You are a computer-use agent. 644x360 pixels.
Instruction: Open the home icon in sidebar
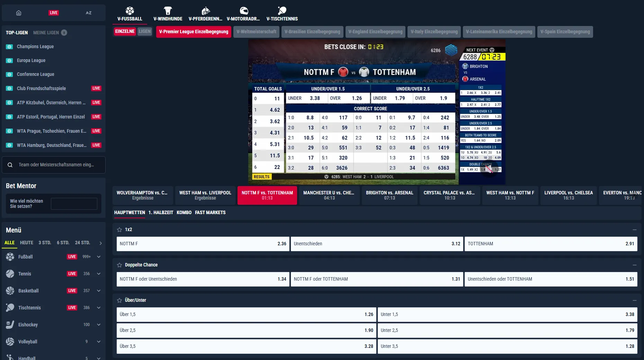[19, 13]
